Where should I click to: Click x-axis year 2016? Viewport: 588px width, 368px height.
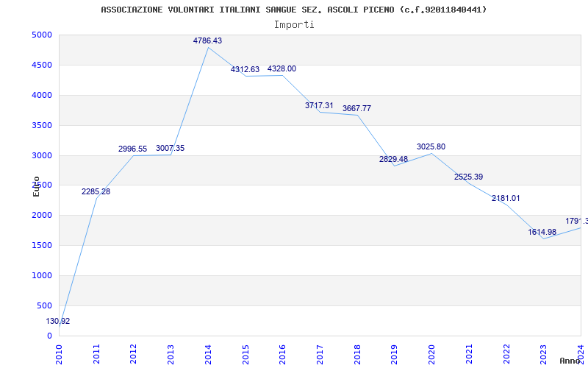pyautogui.click(x=283, y=355)
